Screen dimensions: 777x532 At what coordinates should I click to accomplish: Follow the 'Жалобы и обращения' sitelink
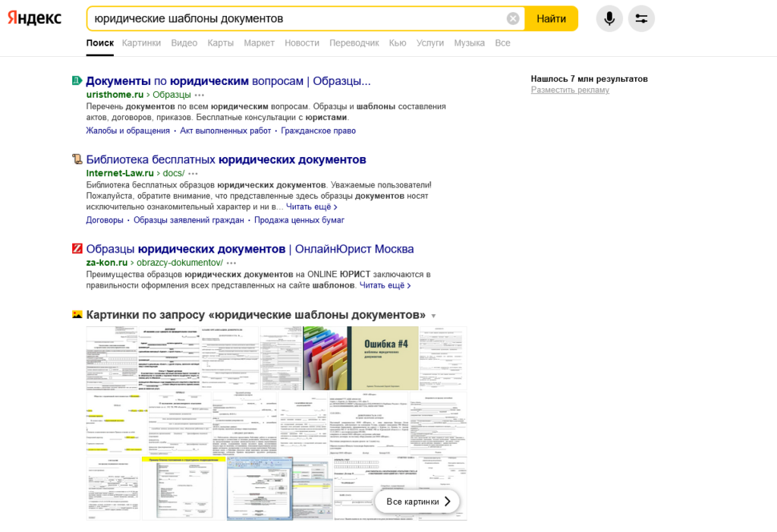click(127, 131)
